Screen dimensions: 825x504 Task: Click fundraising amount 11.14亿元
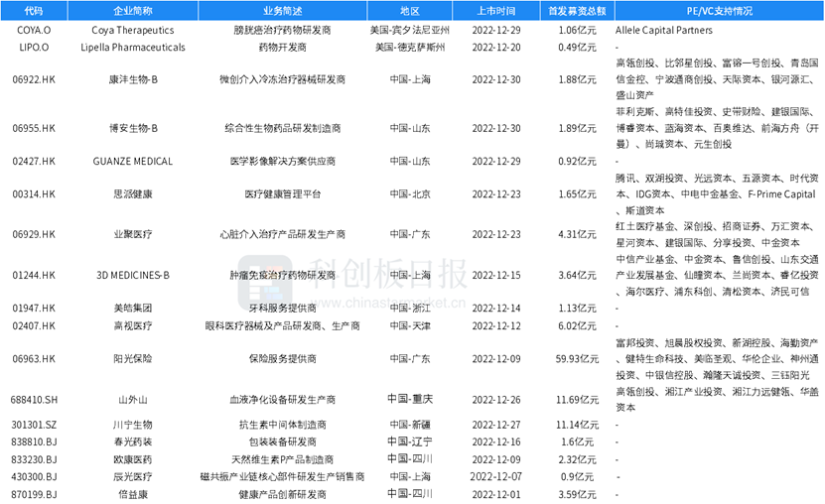click(x=577, y=425)
